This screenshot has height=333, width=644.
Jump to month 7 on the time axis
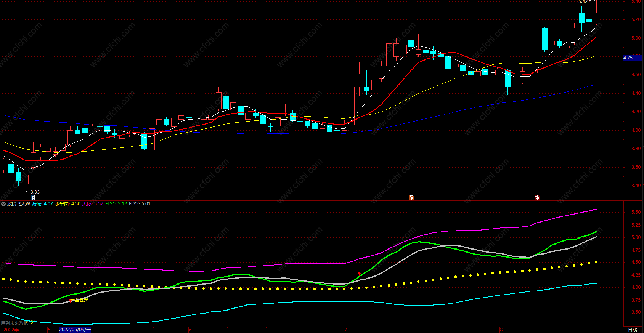tap(345, 330)
